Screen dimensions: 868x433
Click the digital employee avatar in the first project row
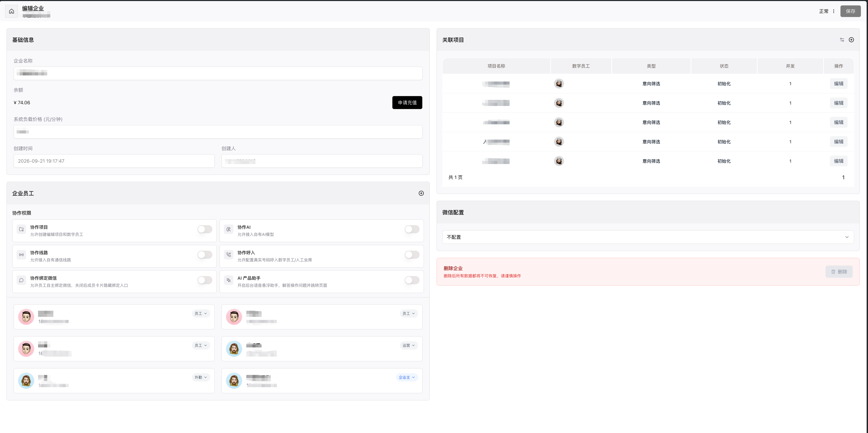tap(559, 84)
